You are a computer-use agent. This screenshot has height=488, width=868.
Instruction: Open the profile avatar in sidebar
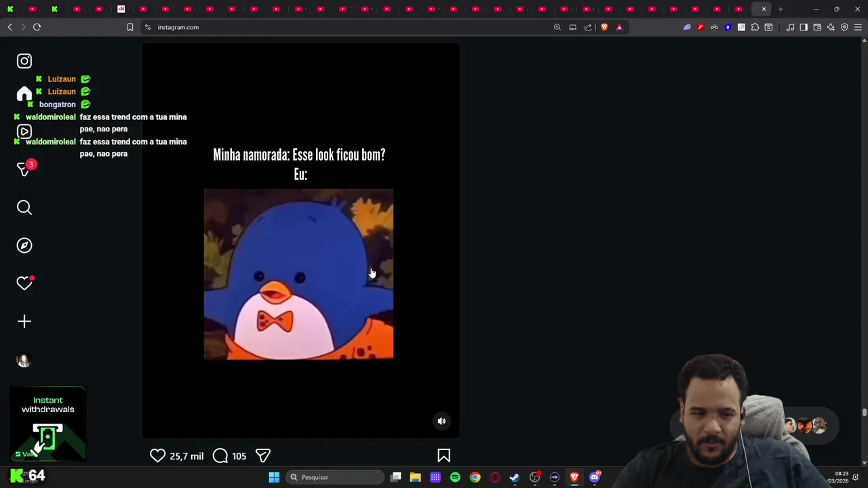pos(24,360)
